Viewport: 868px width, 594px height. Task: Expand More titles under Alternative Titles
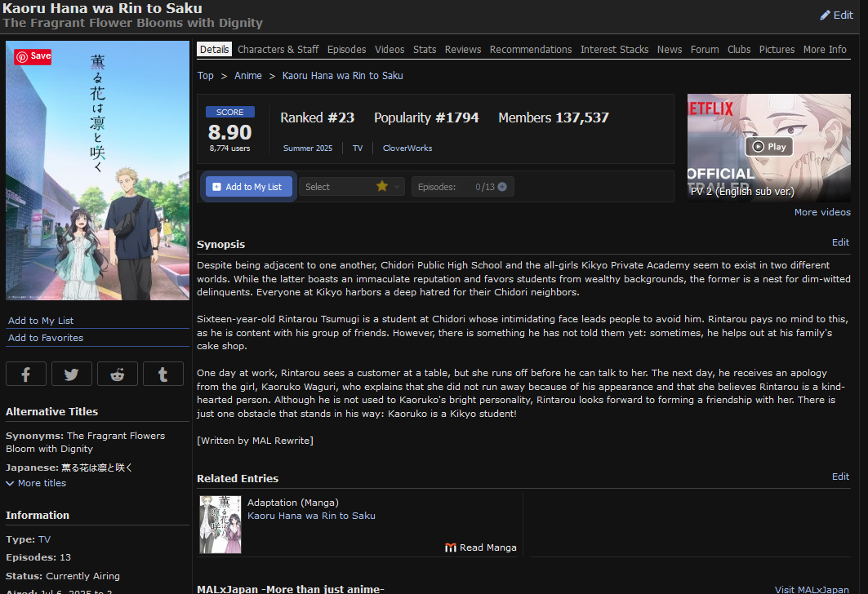[x=36, y=483]
